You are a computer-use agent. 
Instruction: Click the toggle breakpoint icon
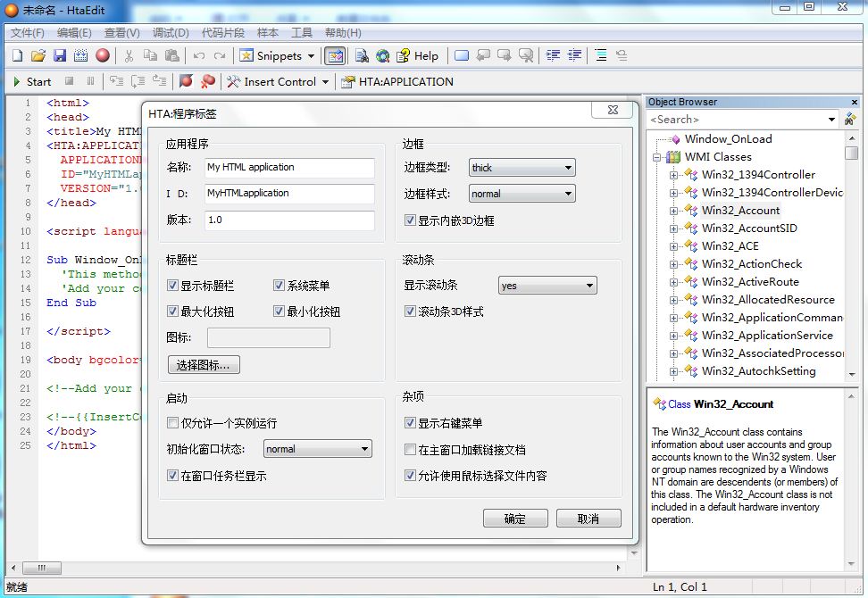pos(186,81)
